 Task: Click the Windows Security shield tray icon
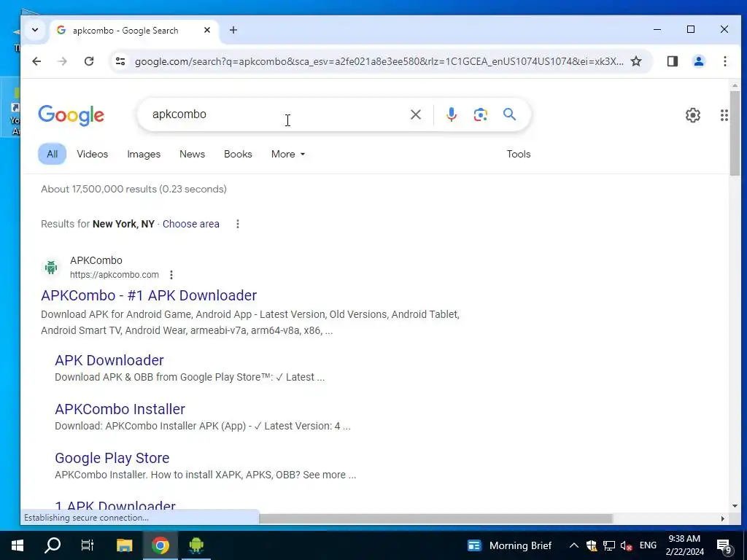click(591, 545)
